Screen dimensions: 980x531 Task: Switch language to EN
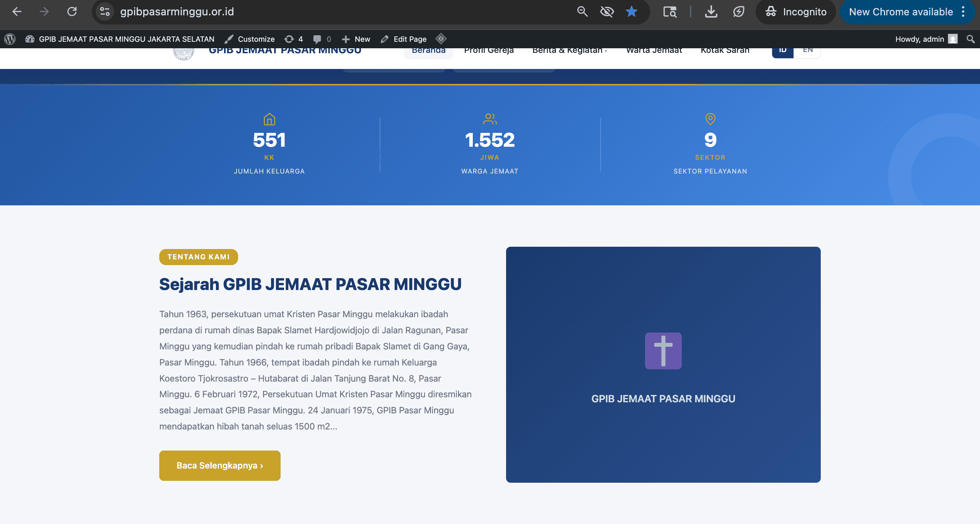pyautogui.click(x=808, y=52)
